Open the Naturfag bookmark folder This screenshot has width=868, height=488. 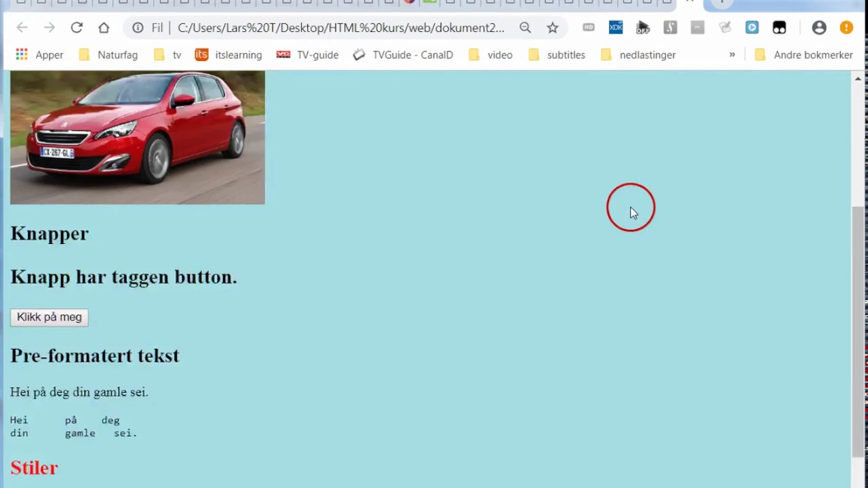click(x=108, y=55)
